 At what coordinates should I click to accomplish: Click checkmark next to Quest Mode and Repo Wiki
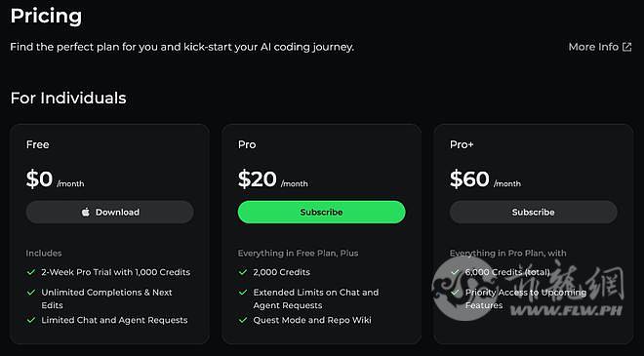tap(243, 320)
